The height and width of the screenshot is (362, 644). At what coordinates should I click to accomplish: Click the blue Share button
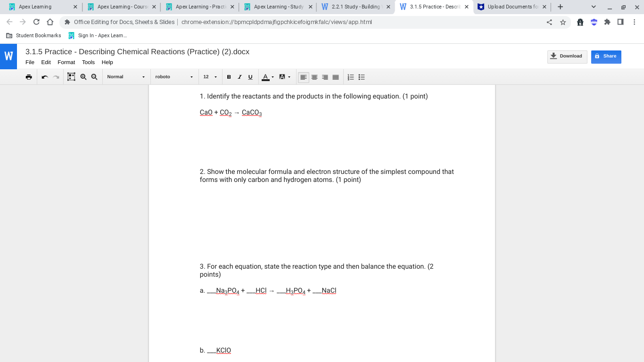606,56
